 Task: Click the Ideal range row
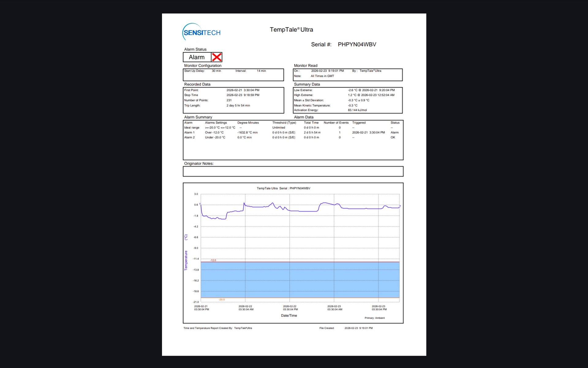click(x=192, y=128)
